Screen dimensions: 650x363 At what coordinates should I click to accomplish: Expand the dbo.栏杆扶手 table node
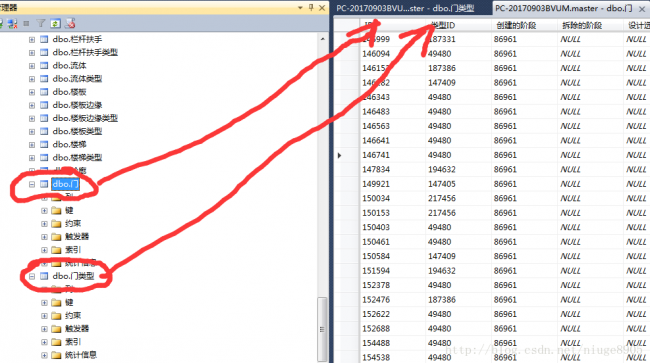point(32,39)
